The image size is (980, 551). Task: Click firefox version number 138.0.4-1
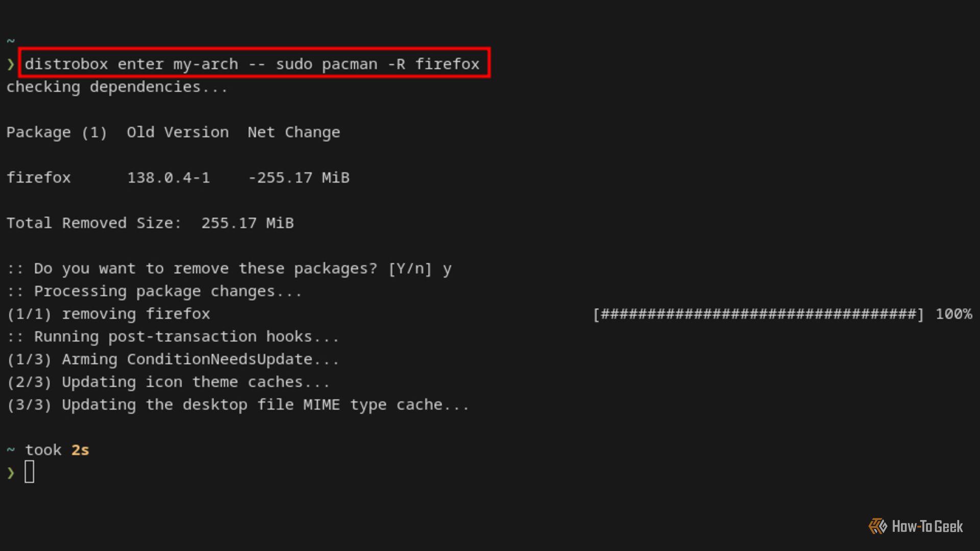(x=168, y=178)
